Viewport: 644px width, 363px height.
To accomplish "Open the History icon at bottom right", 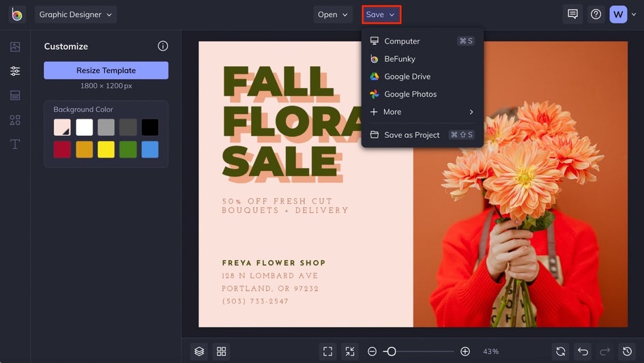I will click(x=627, y=351).
